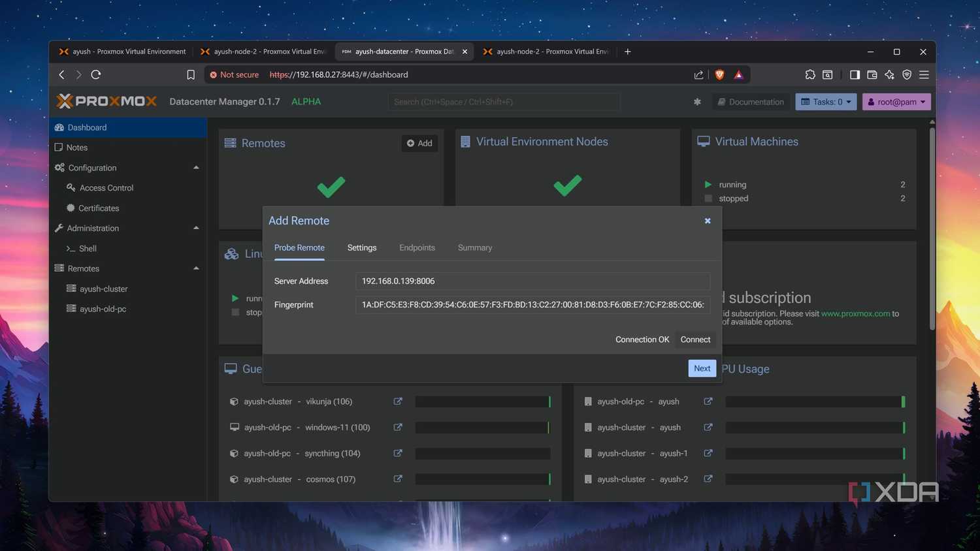
Task: Click Add button in Remotes panel
Action: pos(419,144)
